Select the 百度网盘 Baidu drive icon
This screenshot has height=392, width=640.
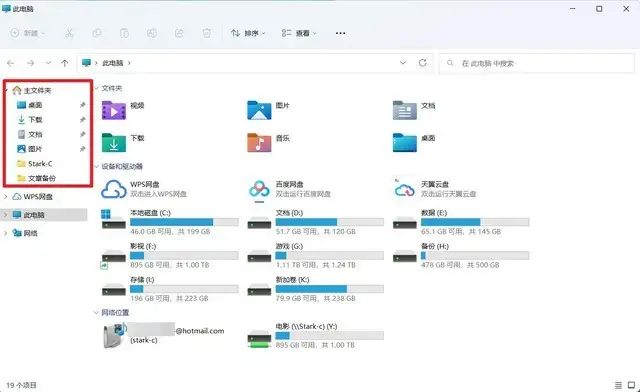point(259,189)
